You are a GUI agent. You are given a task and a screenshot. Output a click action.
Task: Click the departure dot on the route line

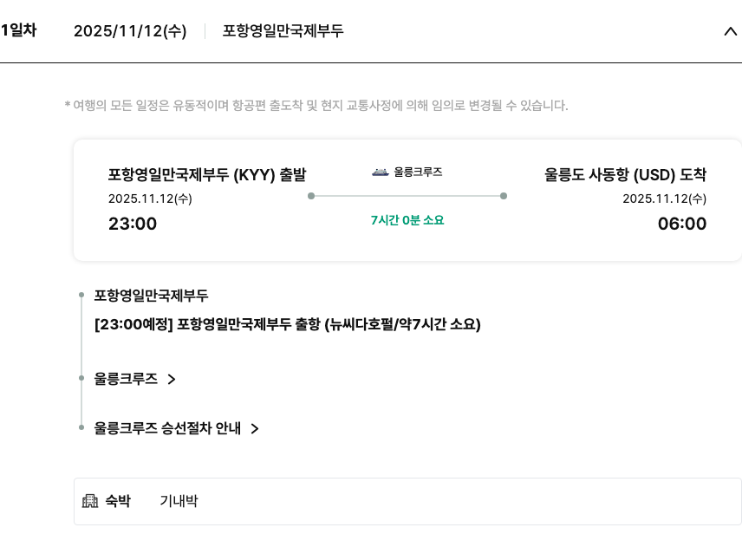pos(311,196)
